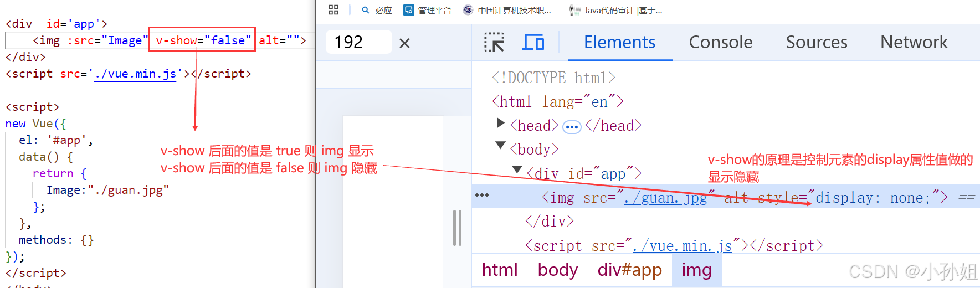Select div#app in the breadcrumb bar
Image resolution: width=980 pixels, height=288 pixels.
click(630, 270)
